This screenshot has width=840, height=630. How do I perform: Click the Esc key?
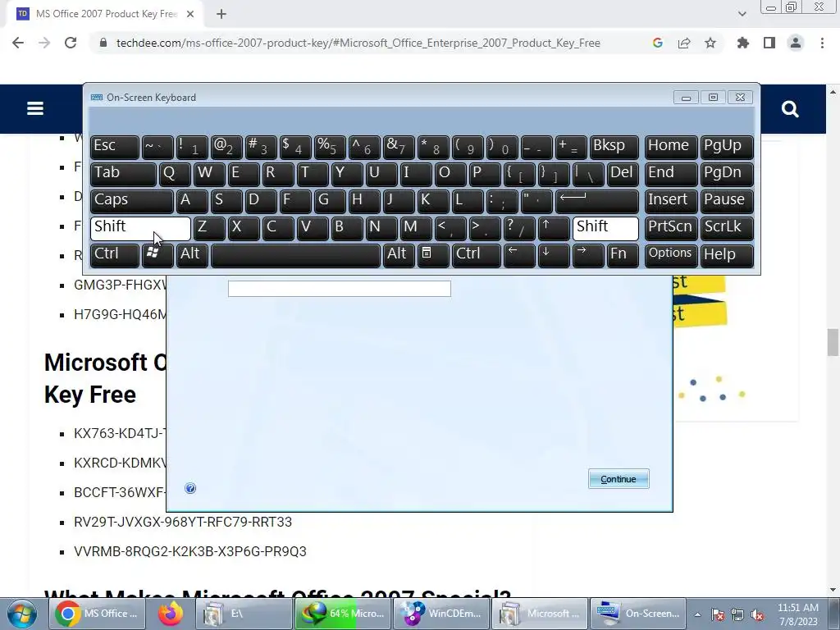pyautogui.click(x=115, y=148)
